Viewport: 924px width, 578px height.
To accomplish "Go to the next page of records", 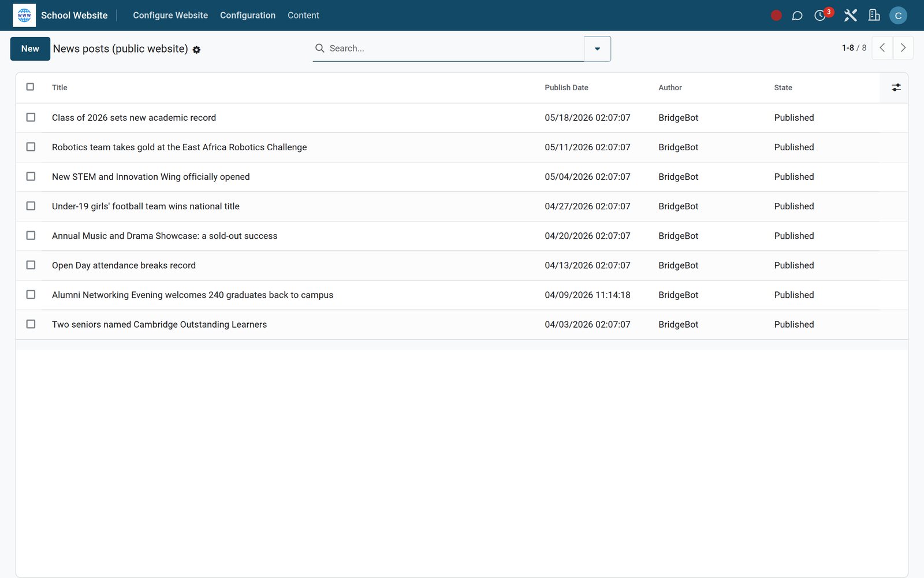I will [903, 48].
